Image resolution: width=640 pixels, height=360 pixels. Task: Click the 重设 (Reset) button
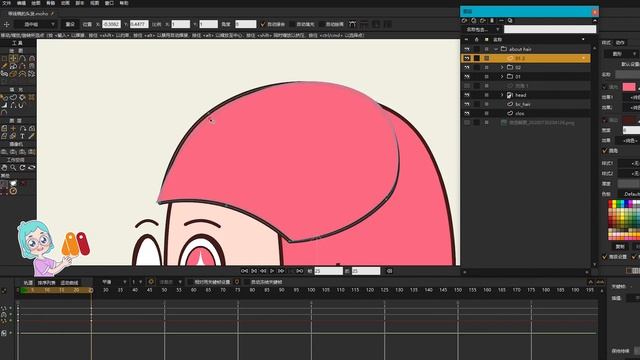coord(70,24)
